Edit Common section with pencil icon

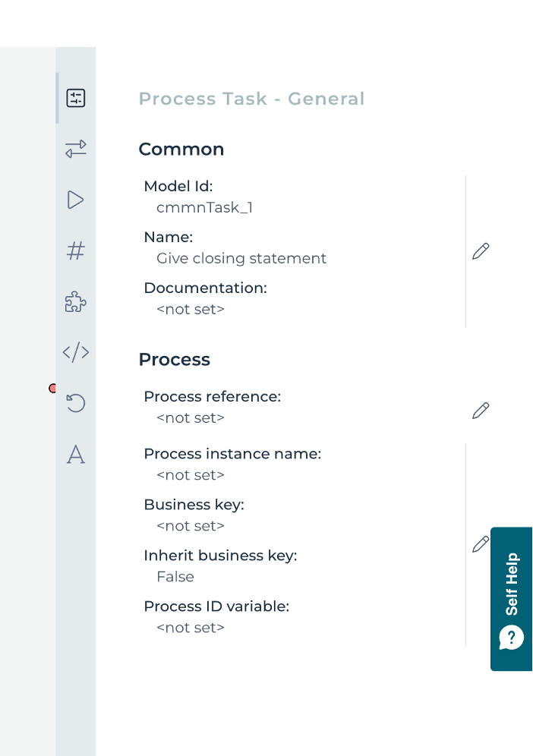481,251
